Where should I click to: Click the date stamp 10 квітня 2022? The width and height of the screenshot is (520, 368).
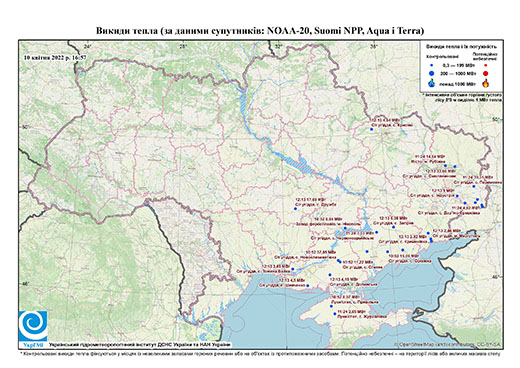tap(55, 57)
